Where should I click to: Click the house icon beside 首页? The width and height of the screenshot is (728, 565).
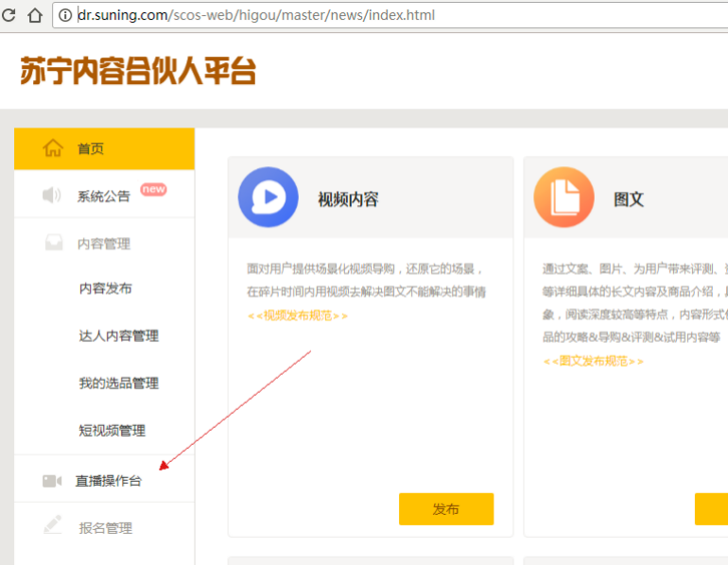coord(53,148)
